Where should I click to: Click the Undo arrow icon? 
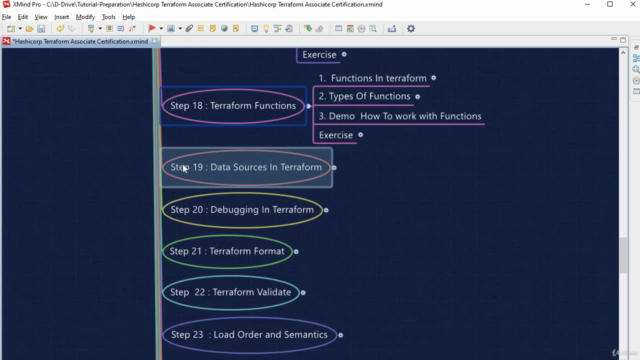pos(60,29)
